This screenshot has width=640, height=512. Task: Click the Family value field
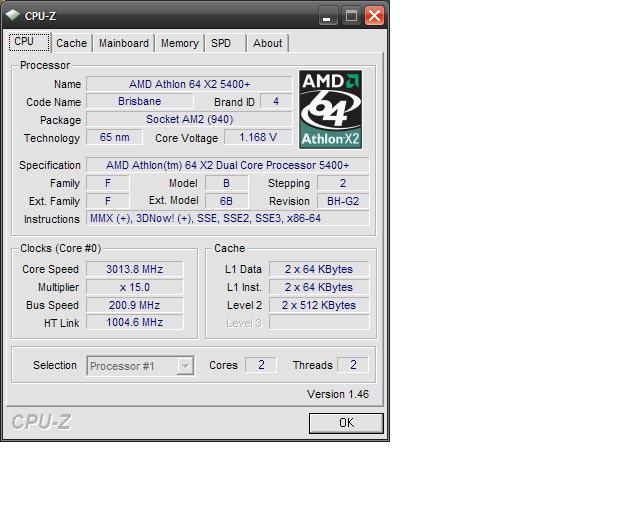108,183
